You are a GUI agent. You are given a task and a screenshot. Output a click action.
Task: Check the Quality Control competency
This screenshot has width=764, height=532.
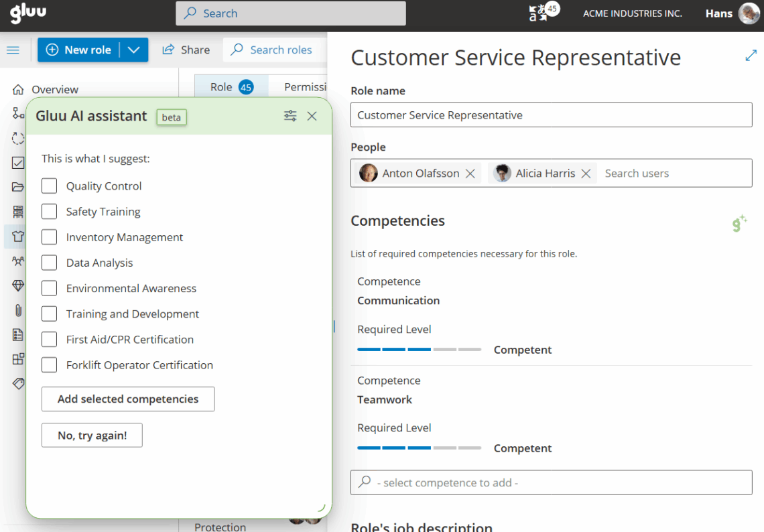click(50, 186)
